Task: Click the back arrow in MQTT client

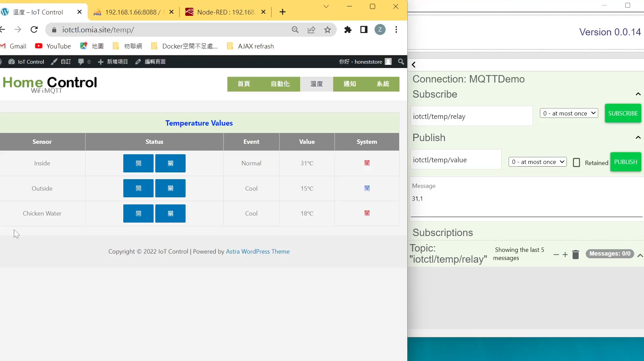Action: [x=414, y=65]
